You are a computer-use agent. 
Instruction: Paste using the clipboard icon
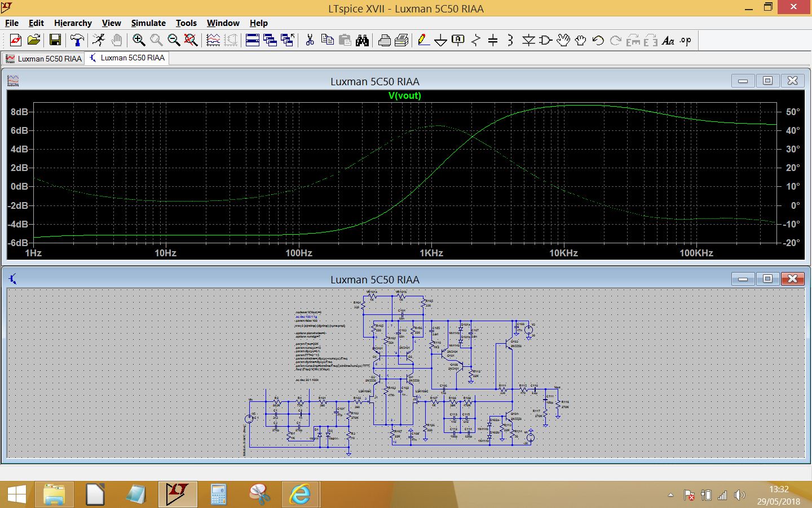click(345, 40)
